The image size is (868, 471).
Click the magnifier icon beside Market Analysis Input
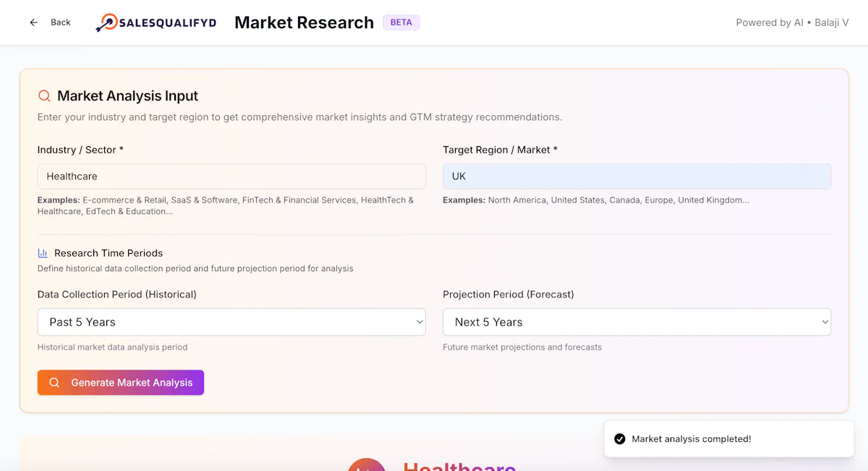[x=44, y=96]
